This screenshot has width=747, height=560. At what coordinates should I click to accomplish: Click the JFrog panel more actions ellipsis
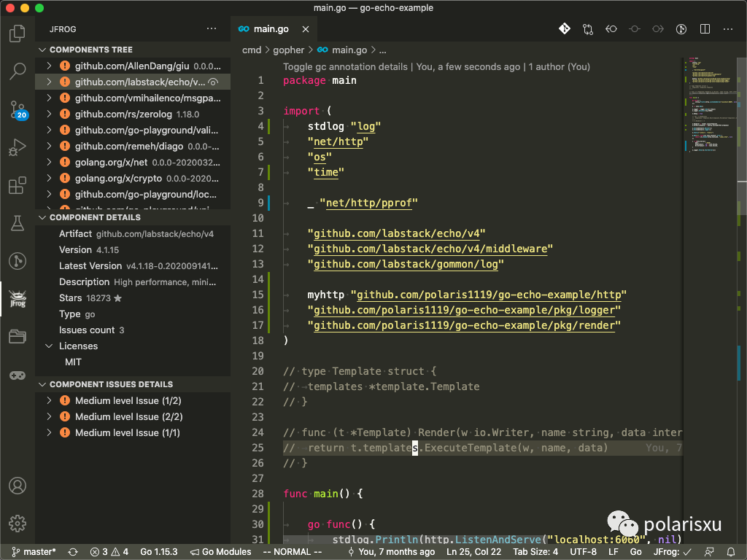pyautogui.click(x=212, y=29)
